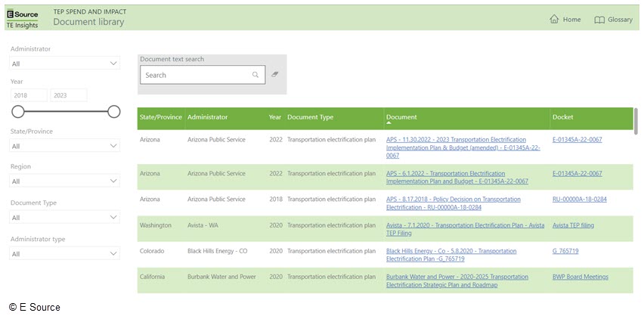The image size is (644, 319).
Task: Open Avista 7.1.2020 Transportation Electrification Plan
Action: (465, 229)
